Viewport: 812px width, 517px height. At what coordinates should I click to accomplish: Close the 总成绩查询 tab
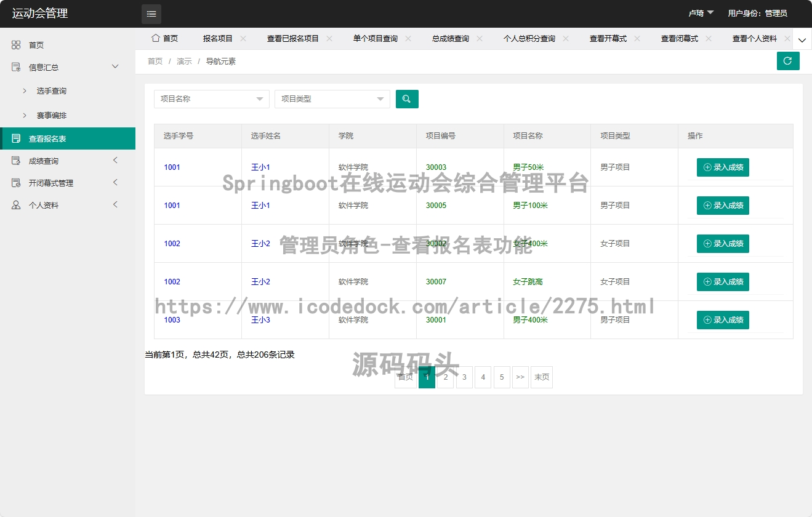pos(480,38)
